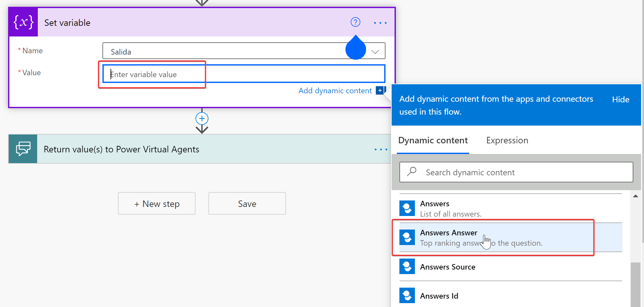The image size is (644, 307).
Task: Click the Answers Id connector icon
Action: (407, 295)
